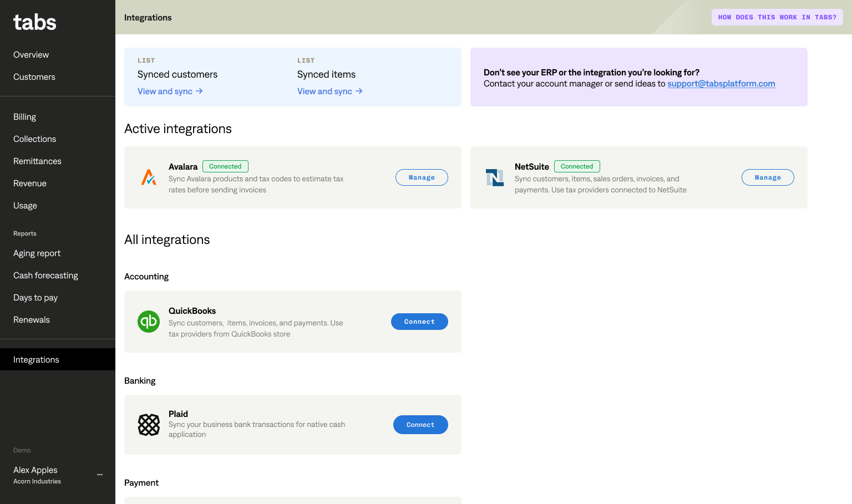Manage the Avalara integration
This screenshot has width=852, height=504.
422,177
